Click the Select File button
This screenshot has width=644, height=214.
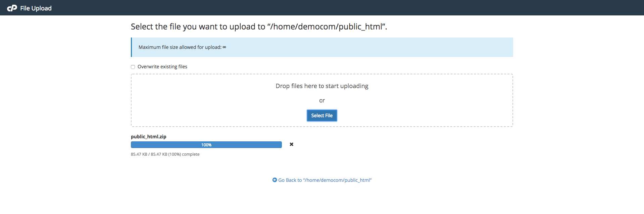(322, 116)
